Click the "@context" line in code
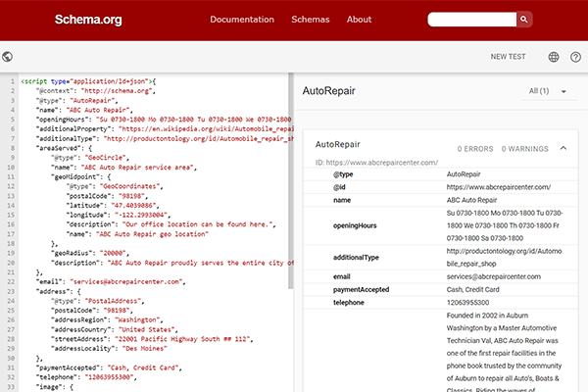The image size is (588, 392). [96, 91]
